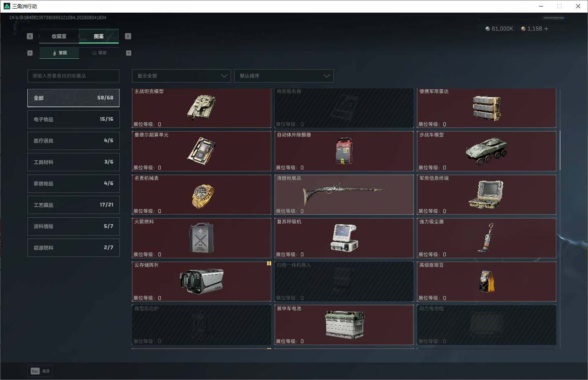Open the locked 微型反应炉 card
The width and height of the screenshot is (588, 380).
tap(201, 325)
